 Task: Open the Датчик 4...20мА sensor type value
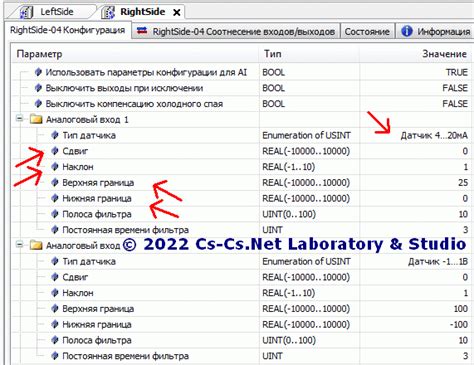click(434, 135)
